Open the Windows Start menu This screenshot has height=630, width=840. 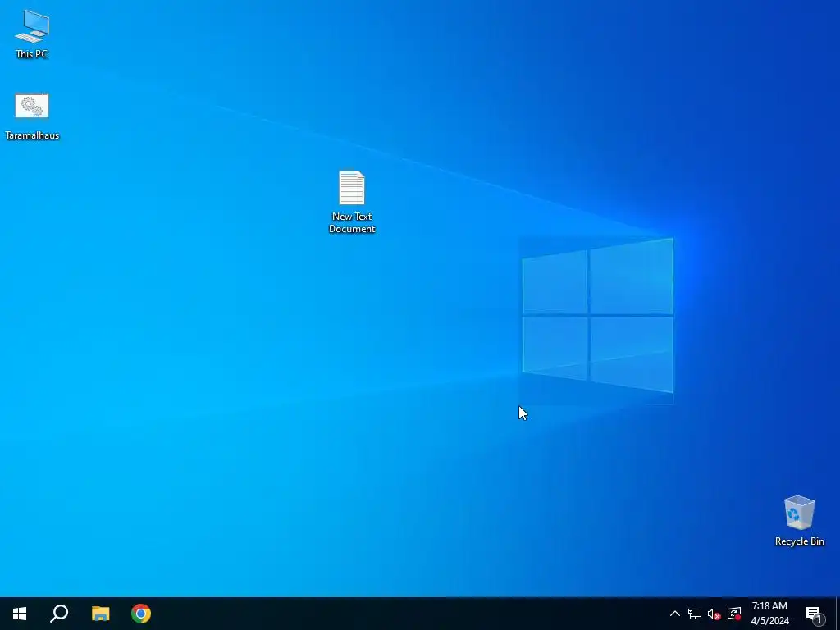(x=20, y=614)
